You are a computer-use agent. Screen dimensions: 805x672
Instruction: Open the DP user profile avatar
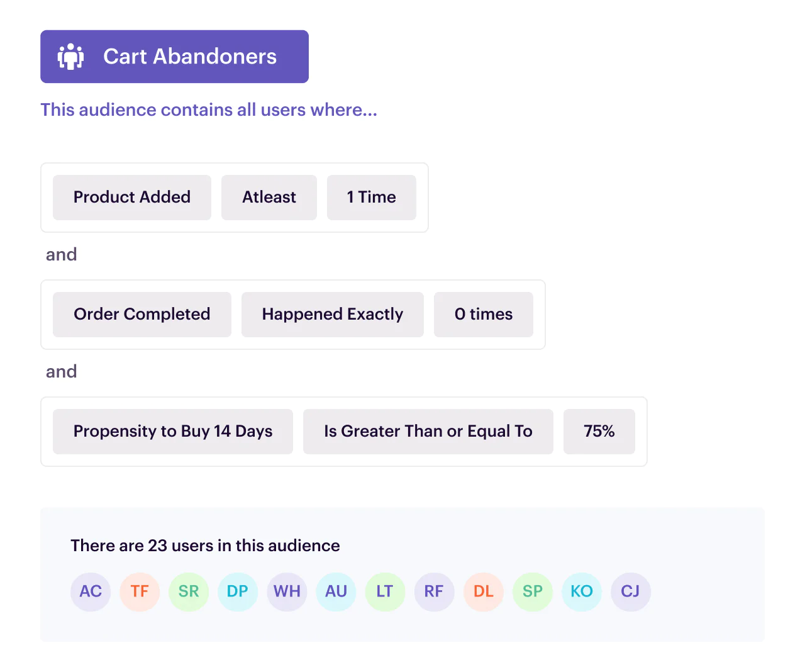pyautogui.click(x=238, y=591)
